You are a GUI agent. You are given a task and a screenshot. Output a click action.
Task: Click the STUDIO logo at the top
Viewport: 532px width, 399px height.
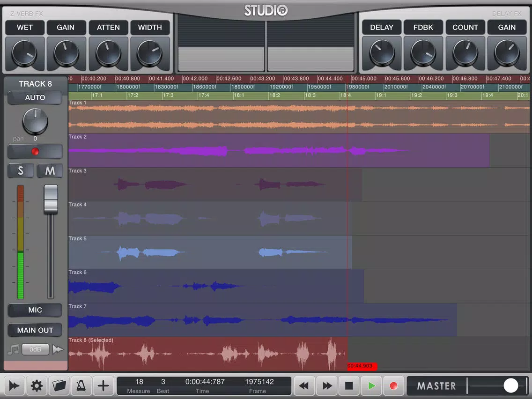pyautogui.click(x=266, y=10)
